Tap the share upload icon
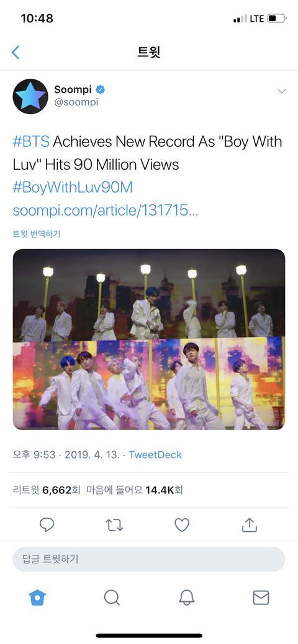 click(250, 524)
